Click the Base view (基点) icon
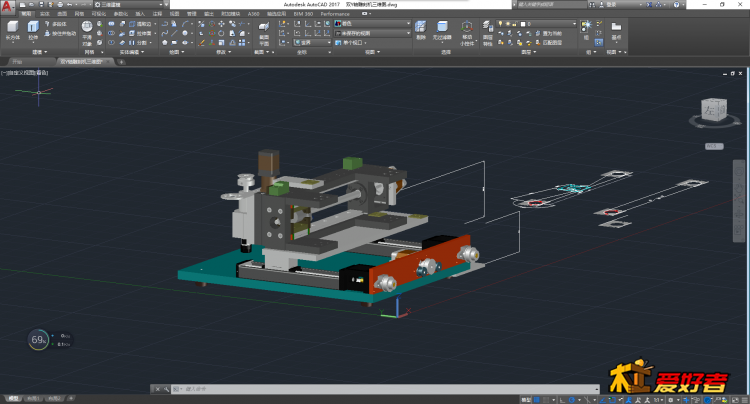 (x=616, y=26)
